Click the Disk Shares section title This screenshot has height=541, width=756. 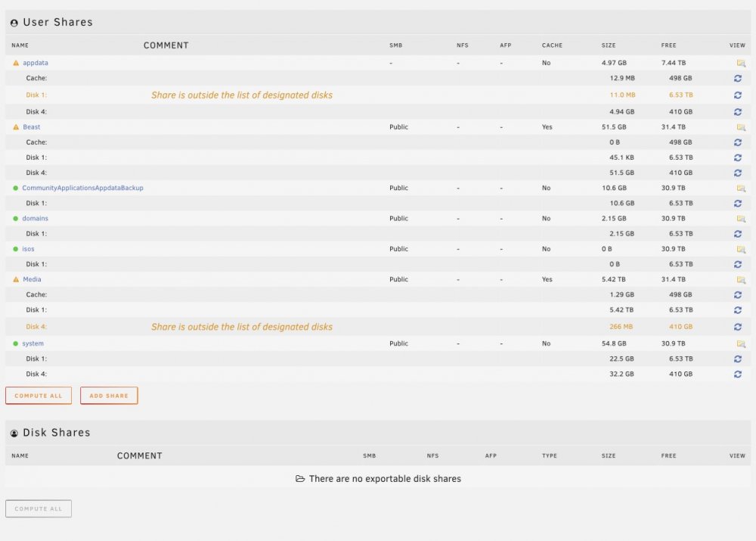(x=57, y=432)
